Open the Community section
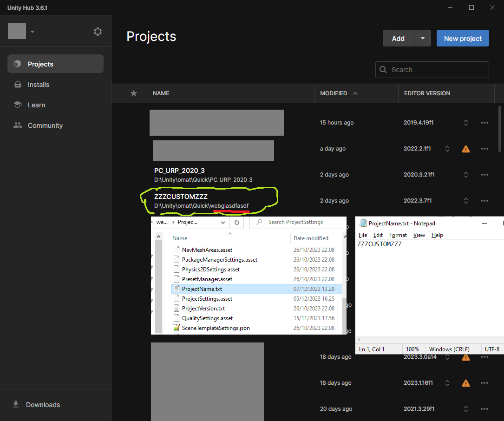This screenshot has width=504, height=421. 45,125
